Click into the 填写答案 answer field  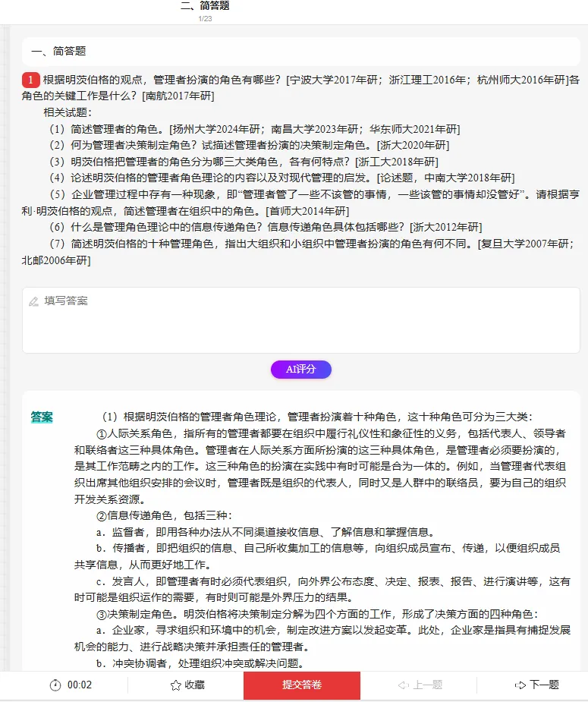pyautogui.click(x=300, y=320)
